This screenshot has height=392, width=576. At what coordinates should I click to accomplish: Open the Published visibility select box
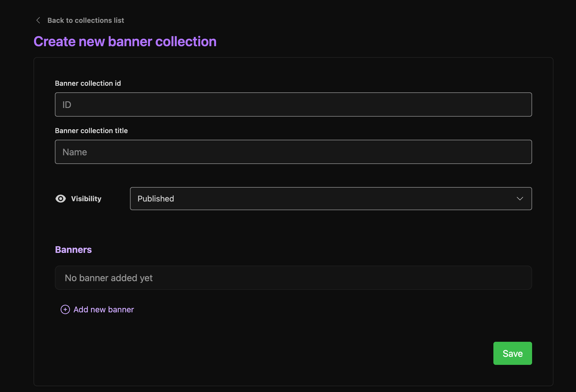330,199
